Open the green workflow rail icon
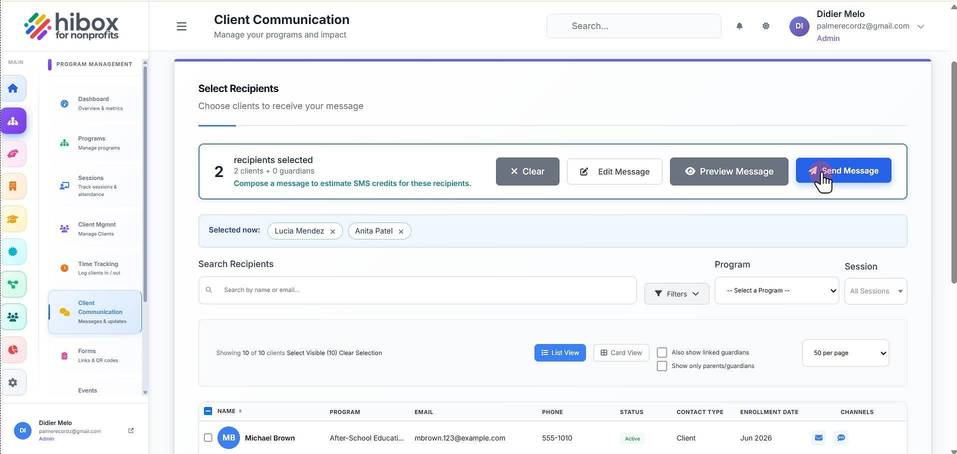This screenshot has height=454, width=957. pos(13,284)
